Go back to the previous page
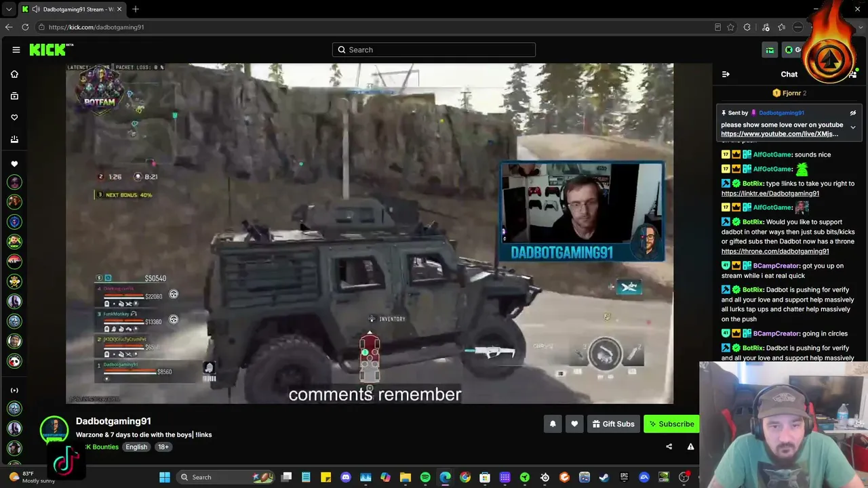The height and width of the screenshot is (488, 868). [9, 27]
